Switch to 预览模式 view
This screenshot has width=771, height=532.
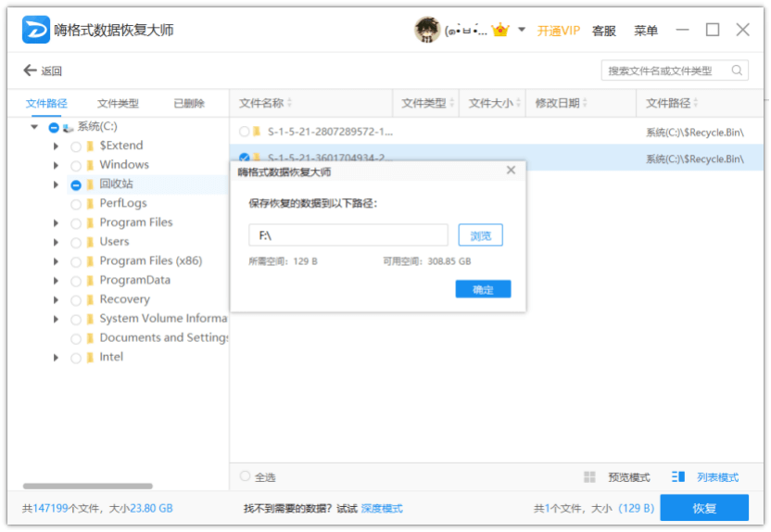pyautogui.click(x=628, y=477)
